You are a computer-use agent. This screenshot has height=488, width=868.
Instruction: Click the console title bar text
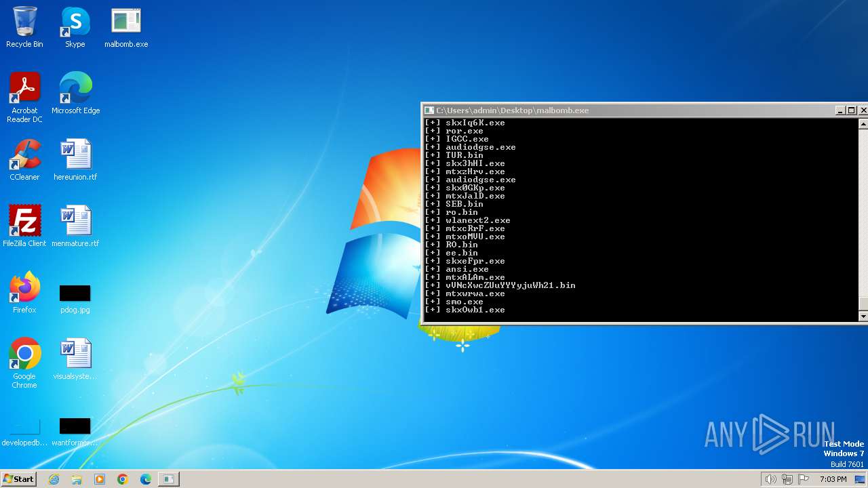click(513, 110)
